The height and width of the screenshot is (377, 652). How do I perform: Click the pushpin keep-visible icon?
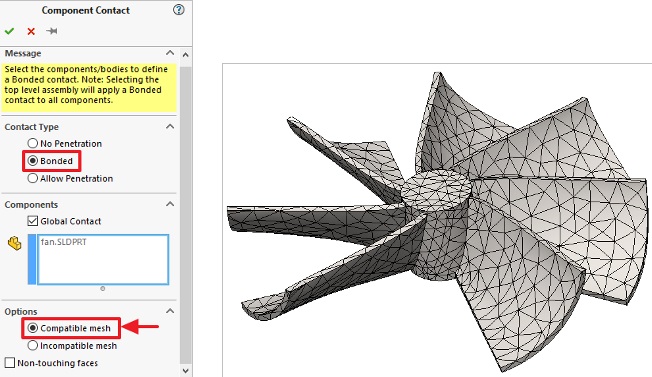pos(52,31)
